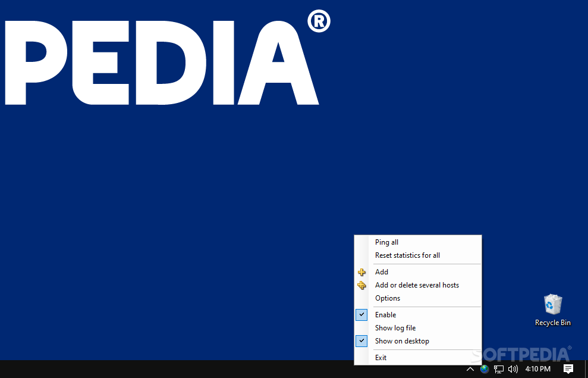Open Add or delete several hosts
588x378 pixels.
(x=418, y=285)
